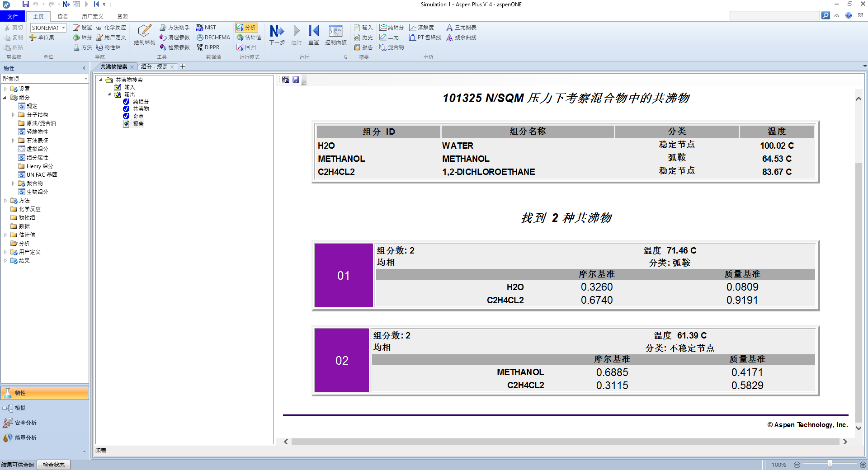Open the 文件 (File) menu tab

(13, 16)
